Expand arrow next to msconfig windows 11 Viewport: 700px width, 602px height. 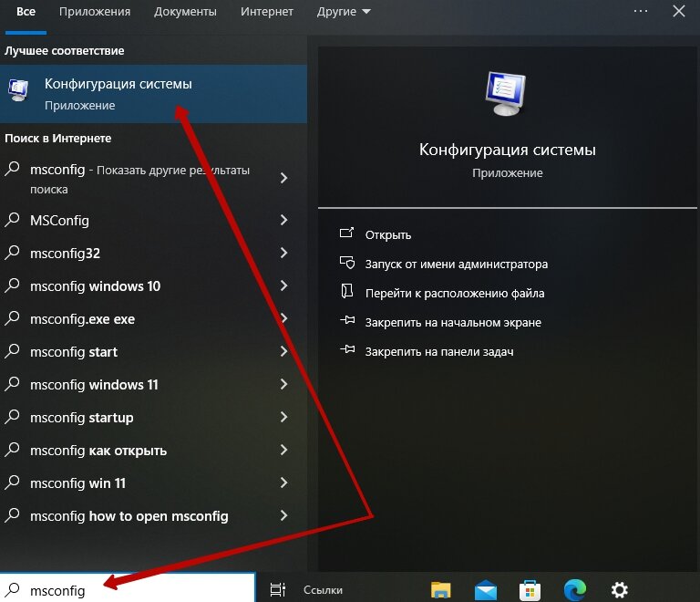[x=283, y=384]
